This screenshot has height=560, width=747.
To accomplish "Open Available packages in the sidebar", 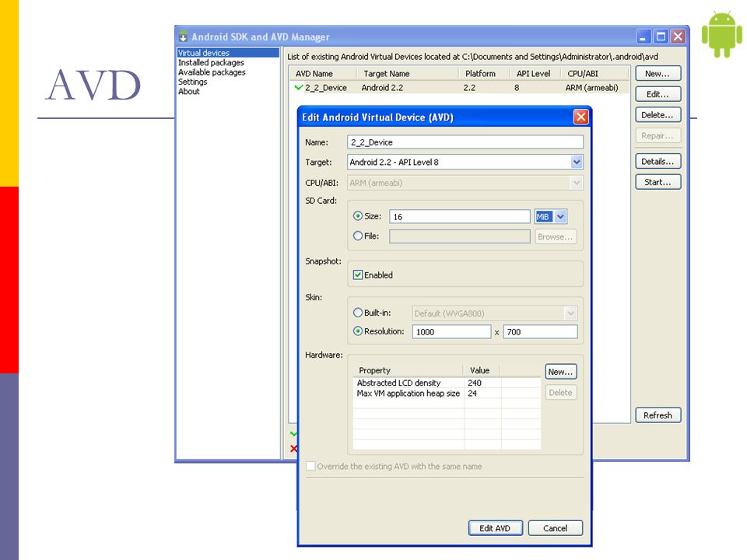I will pyautogui.click(x=212, y=72).
